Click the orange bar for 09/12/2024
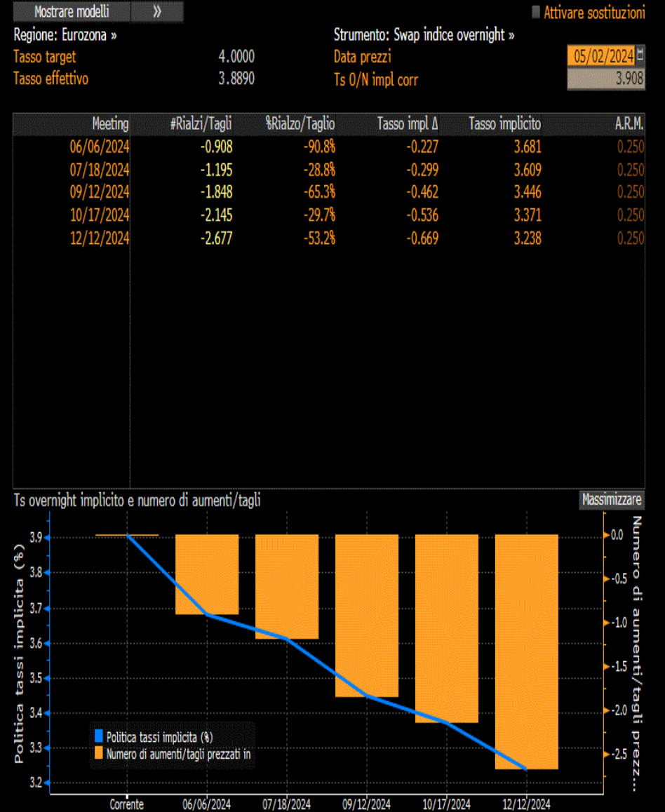Viewport: 665px width, 812px height. [367, 615]
